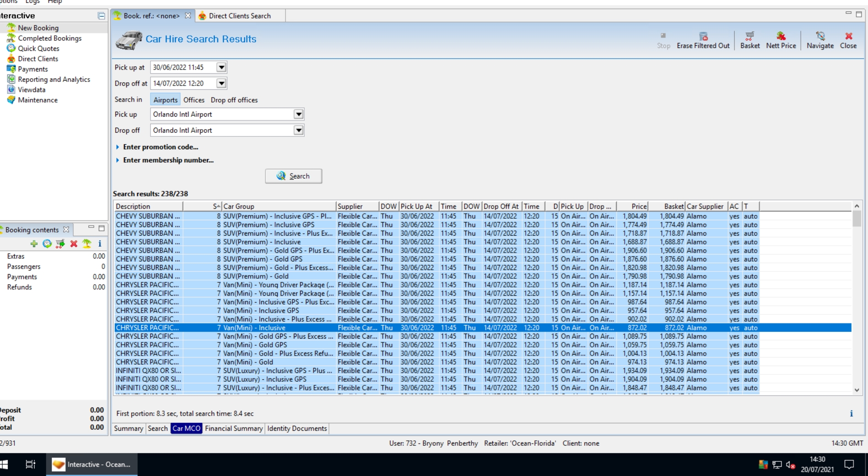
Task: Click the basket icon in Booking contents toolbar
Action: (x=60, y=244)
